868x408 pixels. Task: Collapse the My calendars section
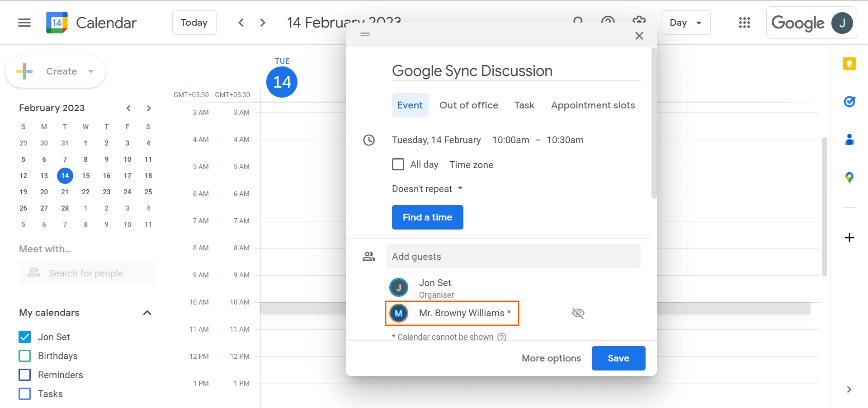tap(147, 313)
